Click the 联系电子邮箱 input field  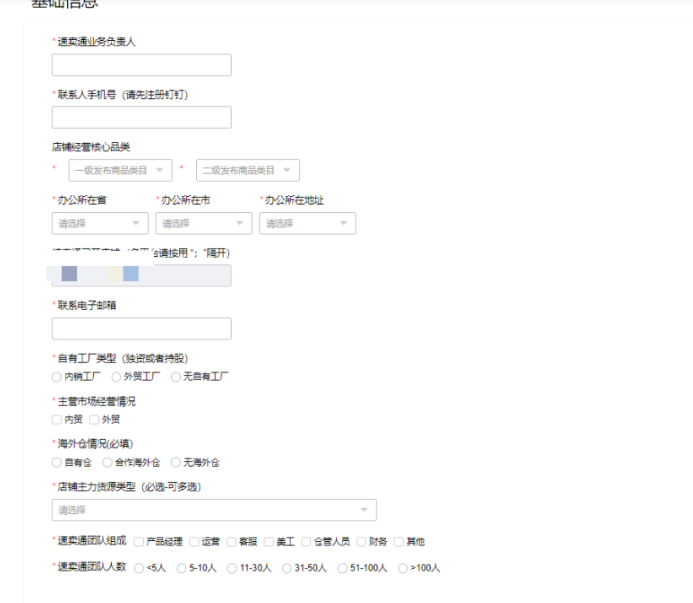[141, 329]
